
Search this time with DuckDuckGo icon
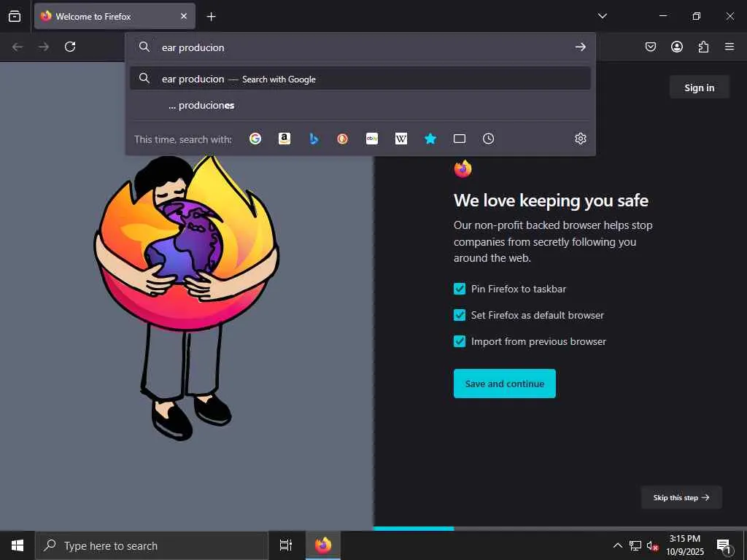pos(343,139)
